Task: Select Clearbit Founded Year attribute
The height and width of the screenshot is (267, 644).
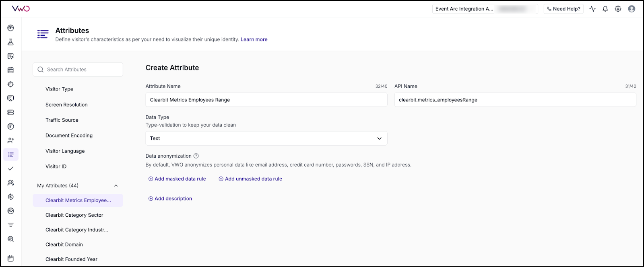Action: [x=71, y=259]
